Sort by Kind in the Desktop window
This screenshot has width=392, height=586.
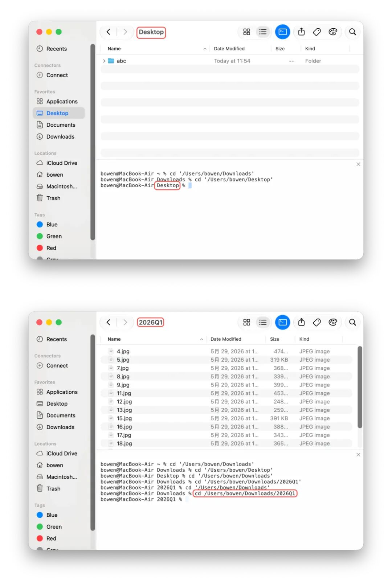tap(310, 49)
